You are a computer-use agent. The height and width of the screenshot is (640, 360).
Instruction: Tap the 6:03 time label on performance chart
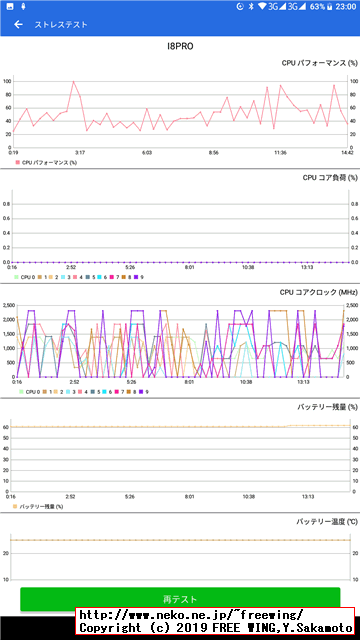[147, 152]
